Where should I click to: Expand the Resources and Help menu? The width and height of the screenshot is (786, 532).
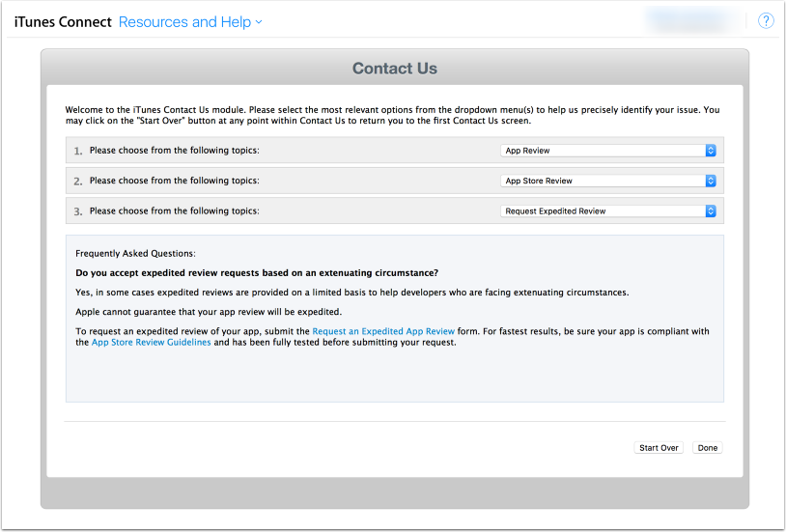point(190,22)
